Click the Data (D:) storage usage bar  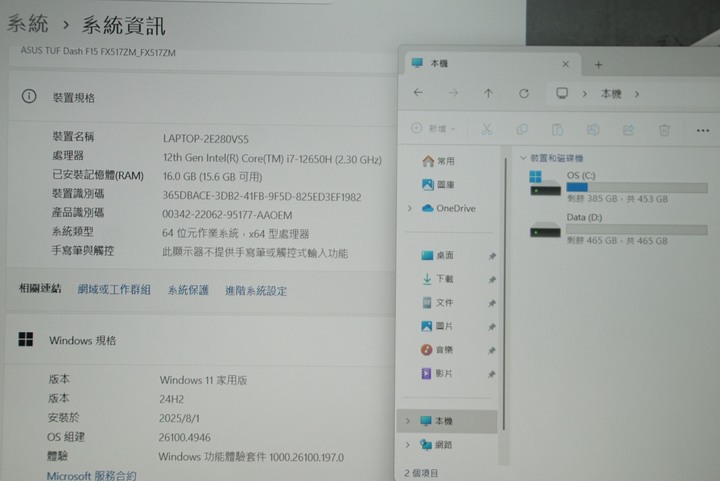point(637,229)
